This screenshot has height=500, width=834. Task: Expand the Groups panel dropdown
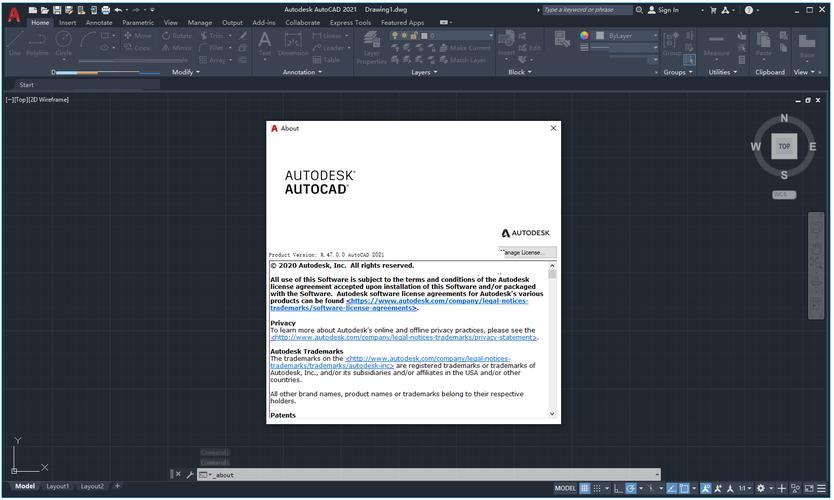pos(678,72)
